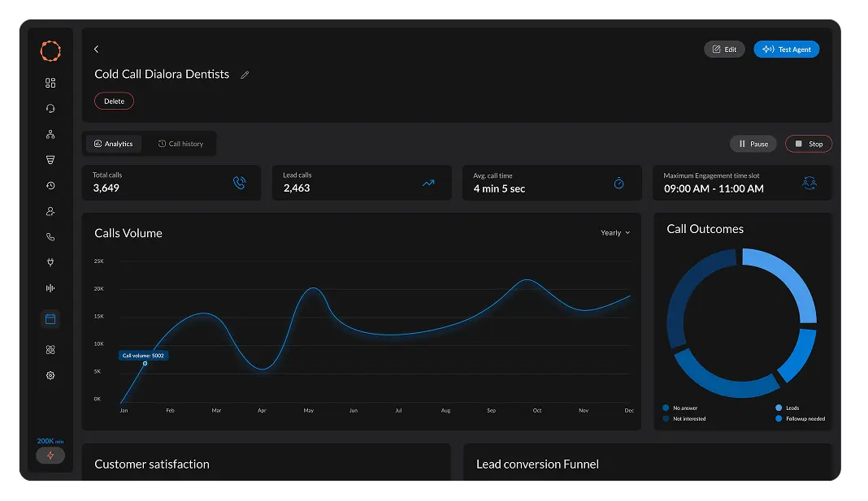Click the call volume data point on chart
Screen dimensions: 868x501
[145, 364]
